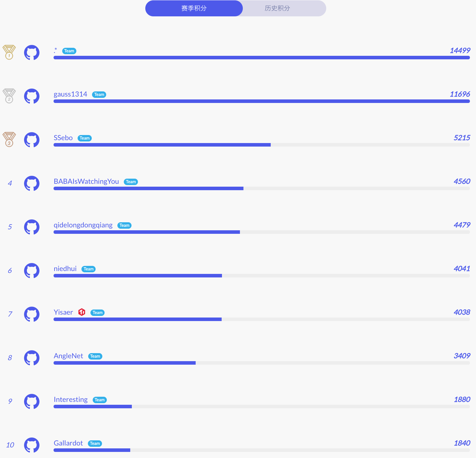
Task: Open the BABAIsWatchingYou team link
Action: 86,182
